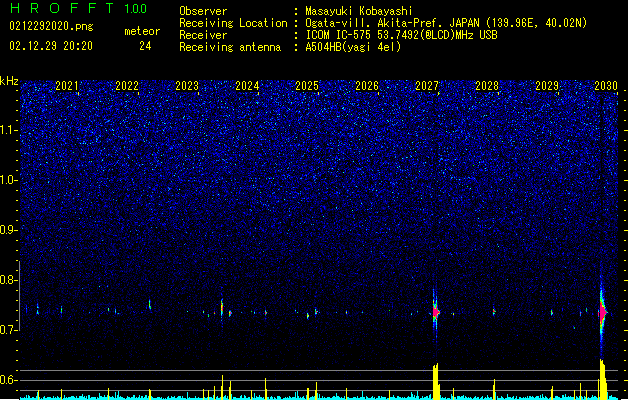Click the kHz axis unit label
The height and width of the screenshot is (400, 629).
(9, 81)
